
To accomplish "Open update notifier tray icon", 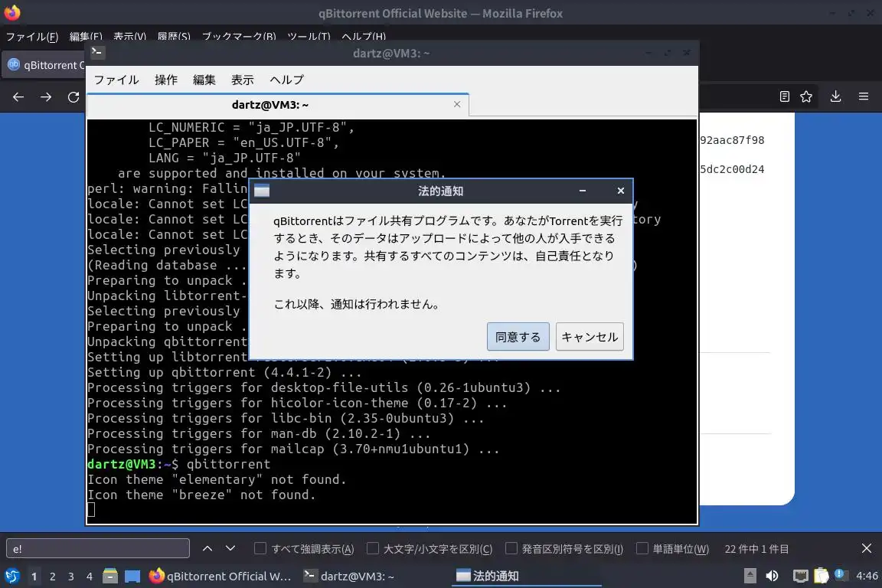I will pos(841,574).
